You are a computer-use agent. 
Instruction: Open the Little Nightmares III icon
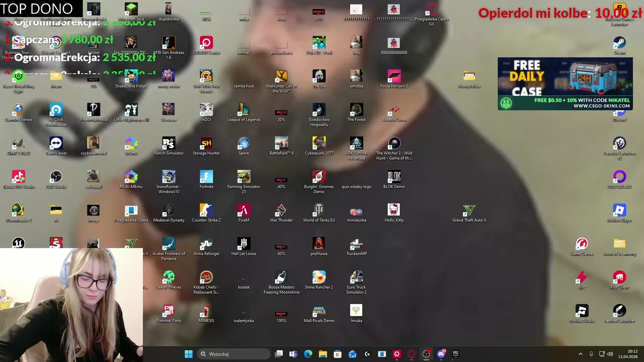131,113
